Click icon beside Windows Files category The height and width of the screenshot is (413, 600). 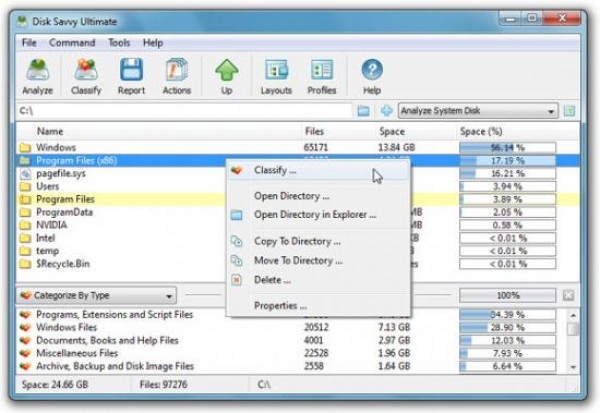(25, 328)
